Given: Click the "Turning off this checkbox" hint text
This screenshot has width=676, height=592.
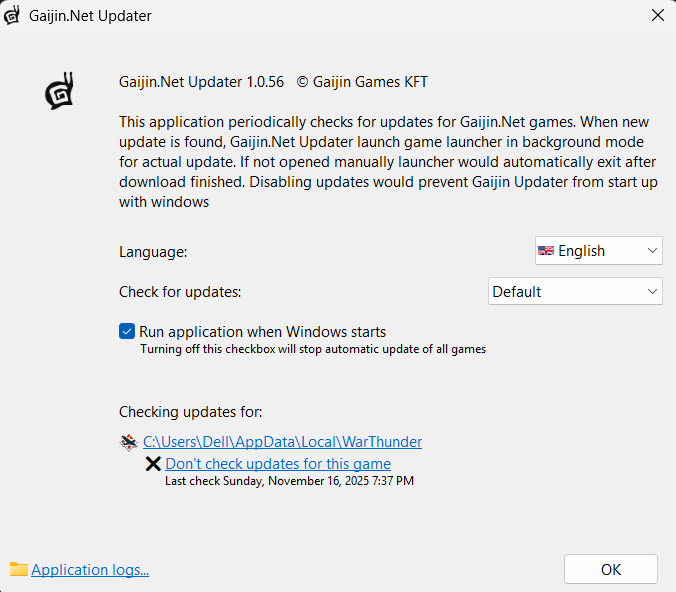Looking at the screenshot, I should (x=312, y=349).
